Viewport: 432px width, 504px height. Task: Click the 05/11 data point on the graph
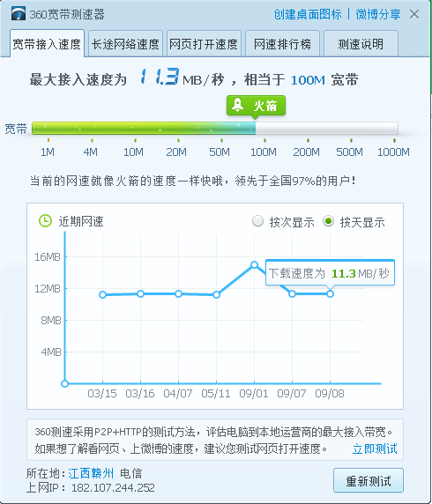pos(217,294)
